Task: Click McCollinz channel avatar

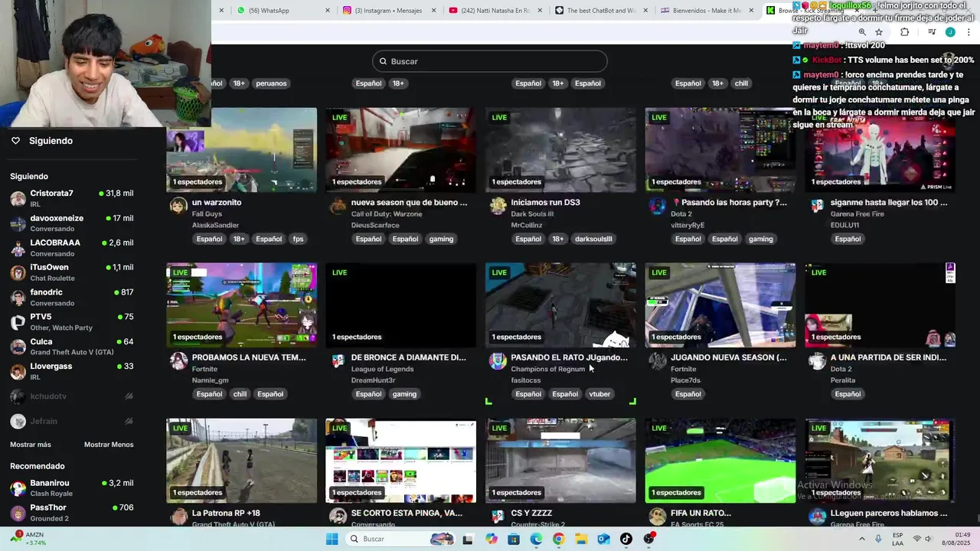Action: point(498,206)
